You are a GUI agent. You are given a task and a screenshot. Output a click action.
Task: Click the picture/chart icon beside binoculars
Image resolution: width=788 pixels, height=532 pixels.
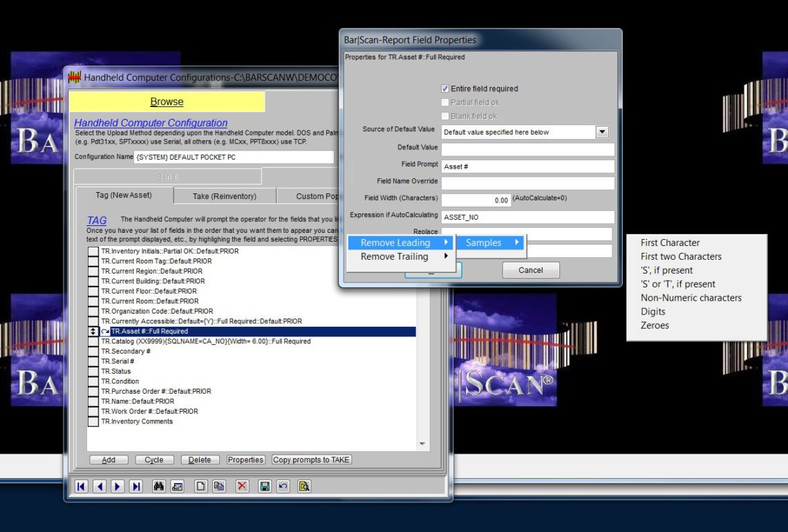[177, 486]
